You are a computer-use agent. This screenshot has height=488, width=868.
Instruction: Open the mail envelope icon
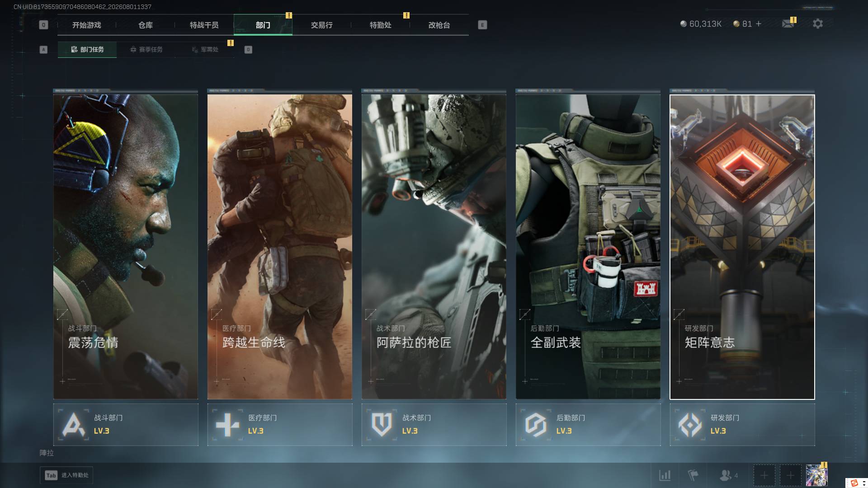click(788, 23)
